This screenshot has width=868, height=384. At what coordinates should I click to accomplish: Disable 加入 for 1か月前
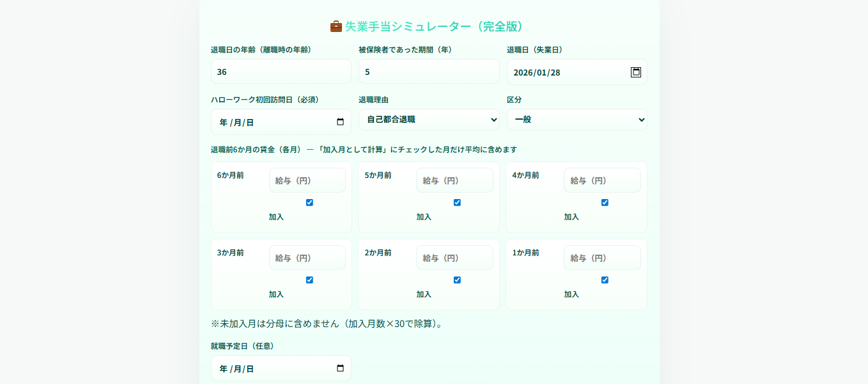(x=604, y=280)
